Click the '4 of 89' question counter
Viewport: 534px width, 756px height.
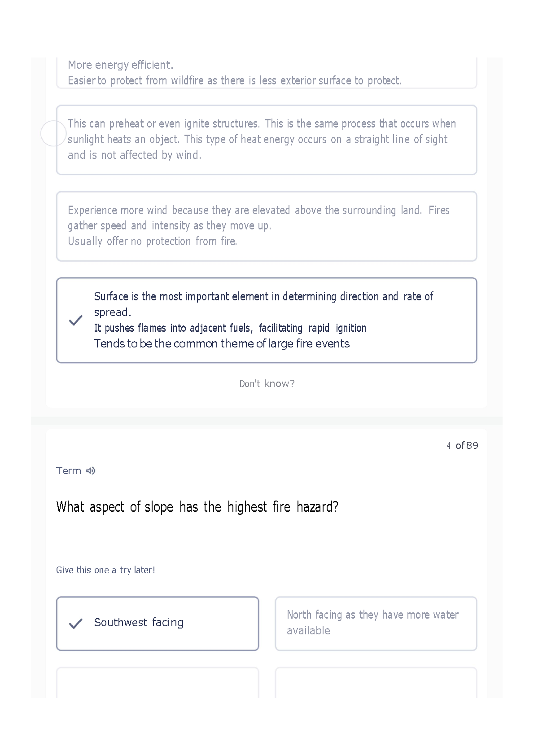pos(463,445)
